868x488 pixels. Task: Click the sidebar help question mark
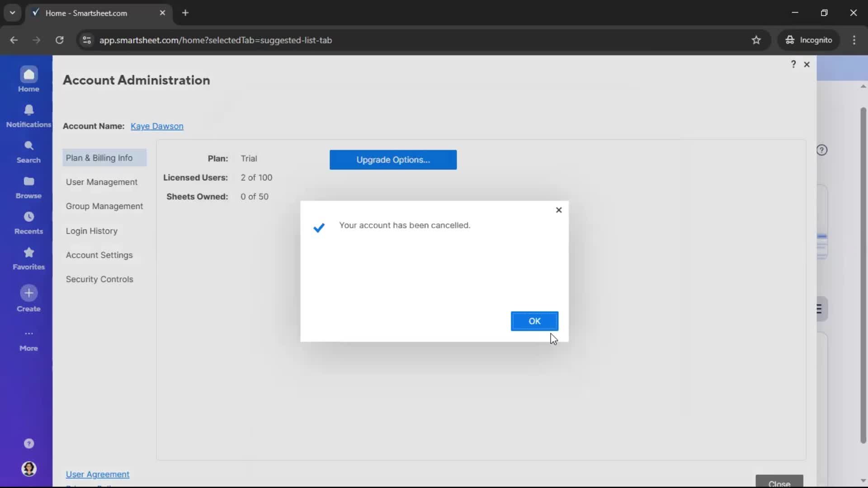click(28, 444)
